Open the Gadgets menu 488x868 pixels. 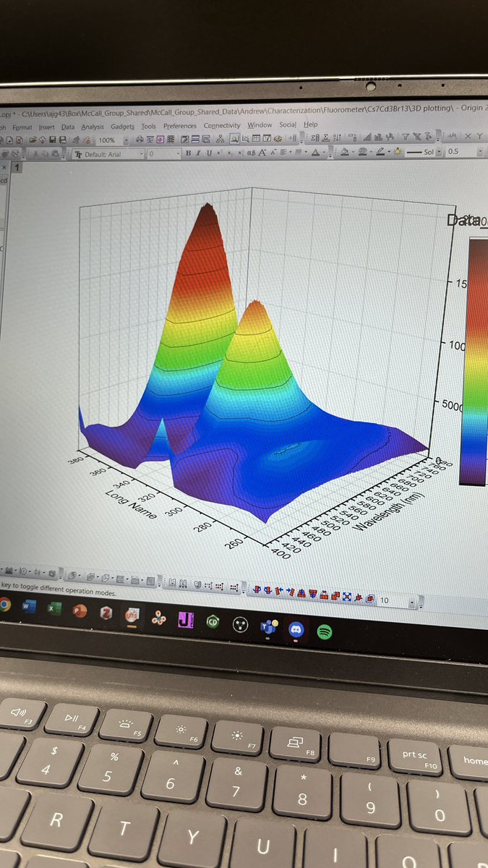pyautogui.click(x=123, y=127)
